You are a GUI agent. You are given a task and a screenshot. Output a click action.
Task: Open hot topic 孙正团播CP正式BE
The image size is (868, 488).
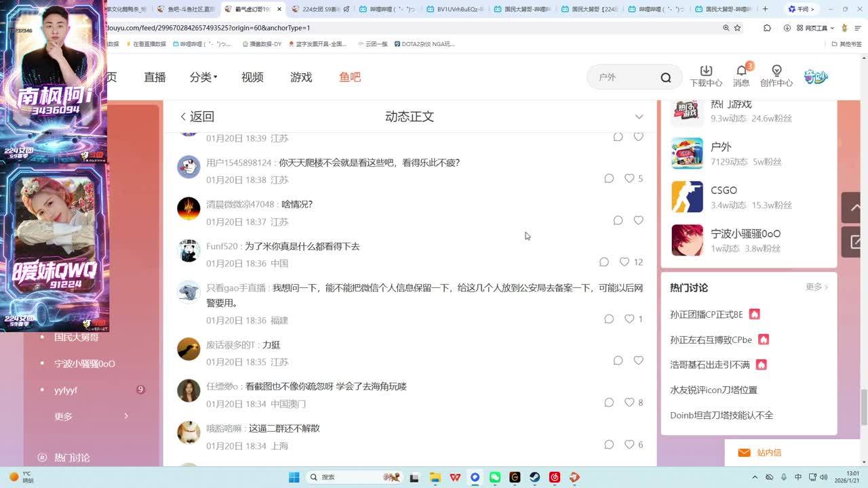(x=706, y=314)
